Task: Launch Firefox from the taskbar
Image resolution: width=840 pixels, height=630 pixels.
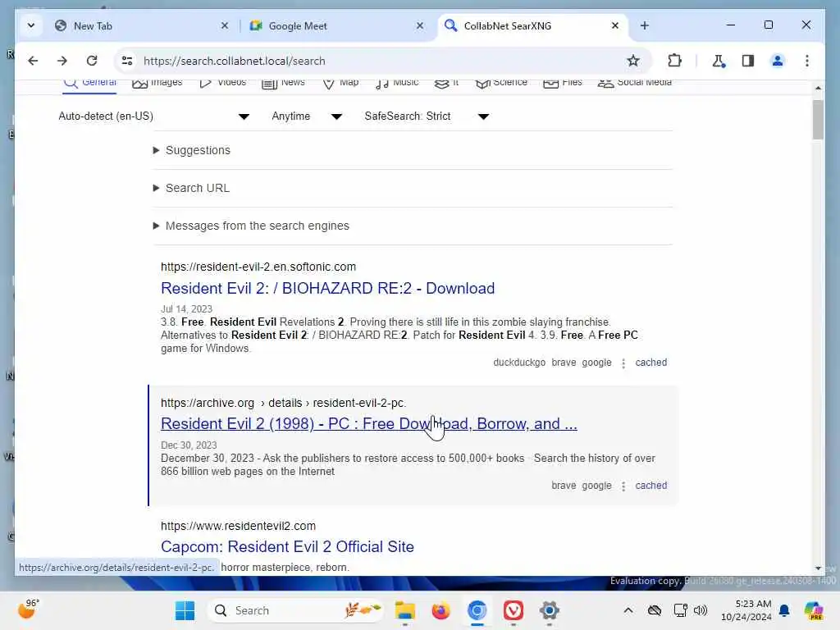Action: pyautogui.click(x=441, y=610)
